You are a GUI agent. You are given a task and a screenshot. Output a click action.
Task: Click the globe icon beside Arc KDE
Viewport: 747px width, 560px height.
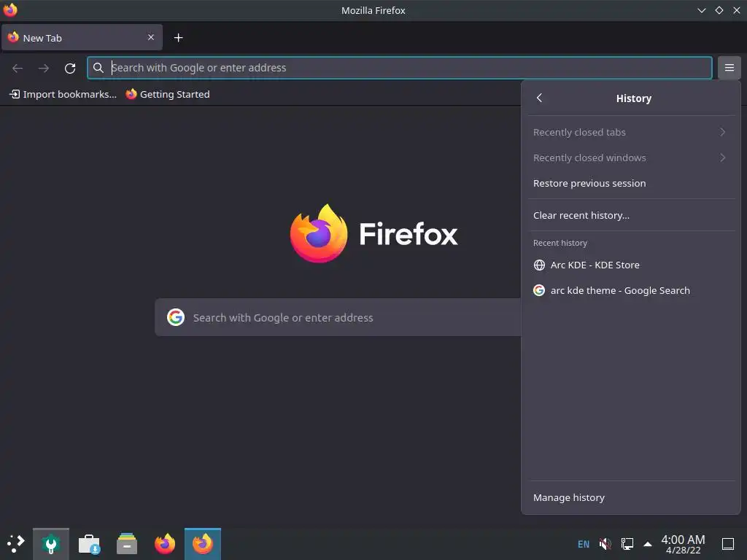click(x=539, y=265)
